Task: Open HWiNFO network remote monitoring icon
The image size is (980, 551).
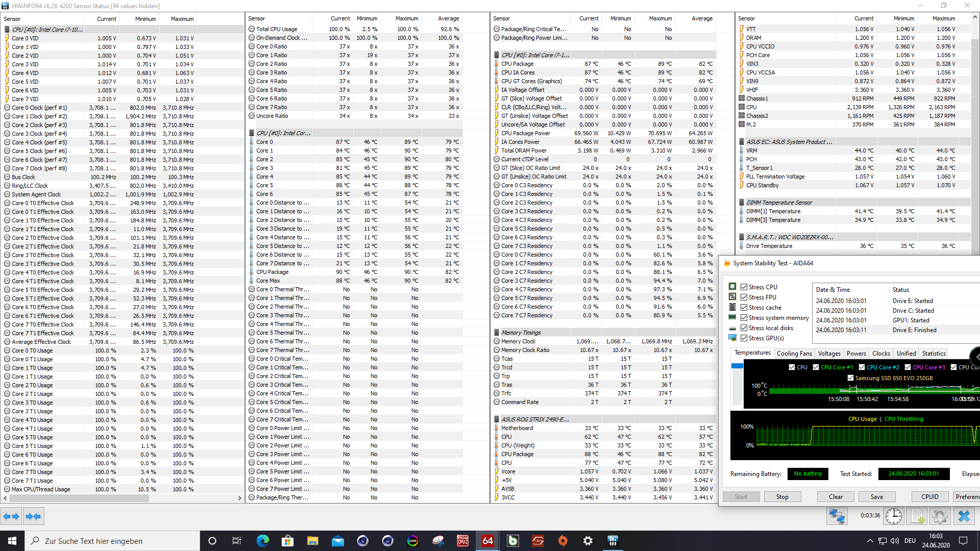Action: tap(837, 516)
